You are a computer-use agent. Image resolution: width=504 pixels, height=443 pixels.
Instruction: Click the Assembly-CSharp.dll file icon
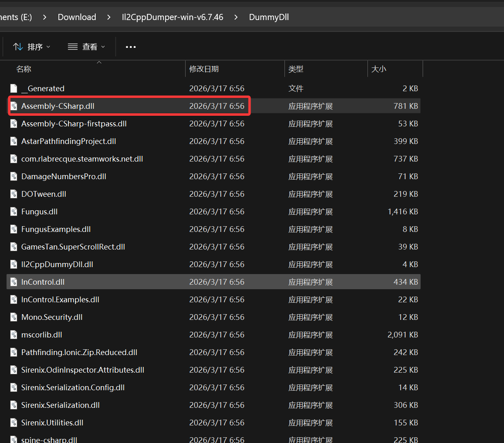pyautogui.click(x=14, y=106)
